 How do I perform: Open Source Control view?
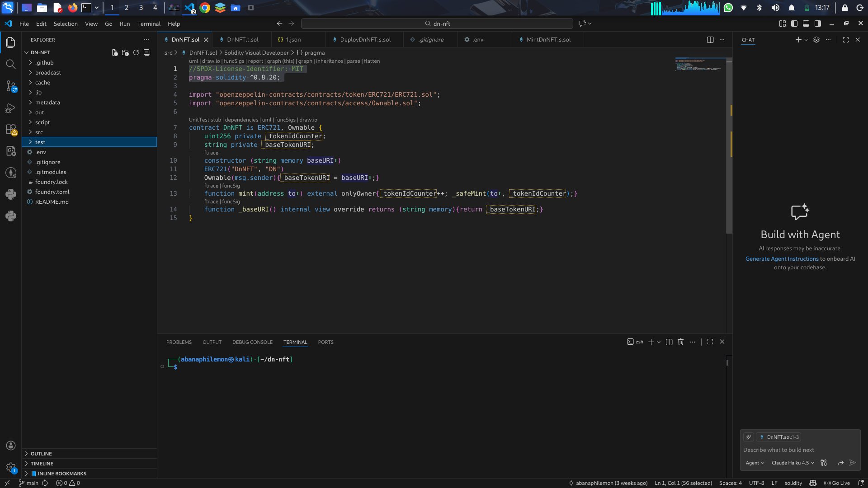10,86
